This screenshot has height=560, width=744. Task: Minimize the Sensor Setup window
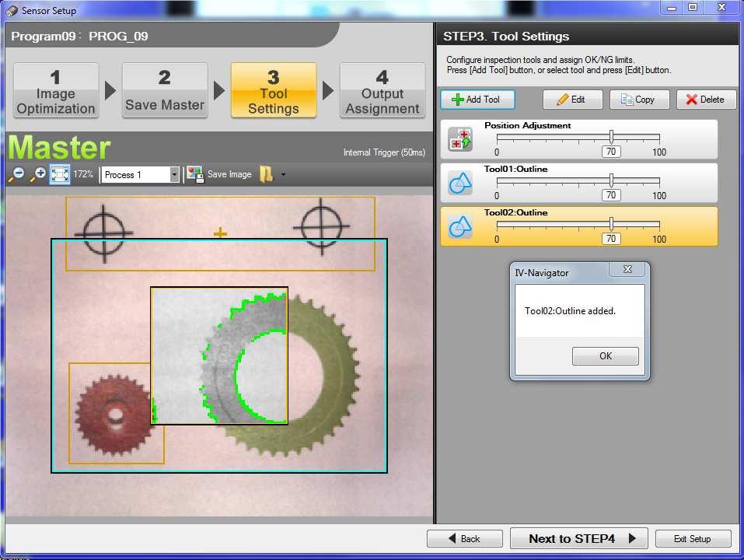coord(672,8)
